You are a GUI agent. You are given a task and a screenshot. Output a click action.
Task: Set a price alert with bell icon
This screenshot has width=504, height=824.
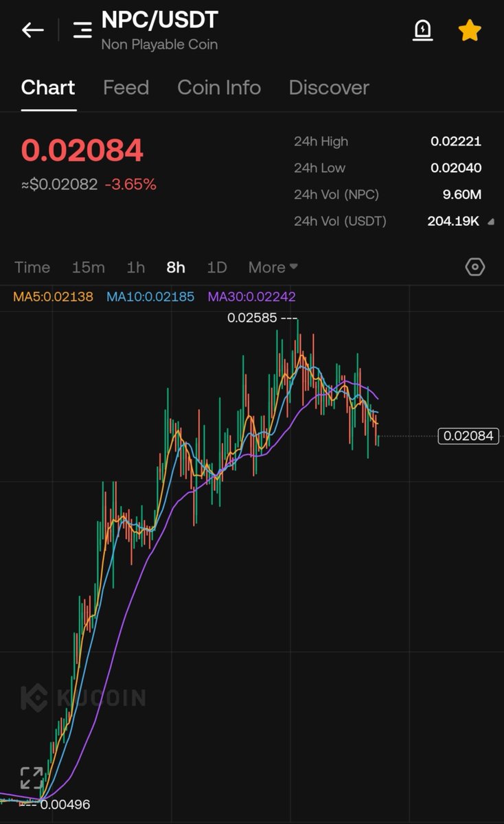coord(423,30)
